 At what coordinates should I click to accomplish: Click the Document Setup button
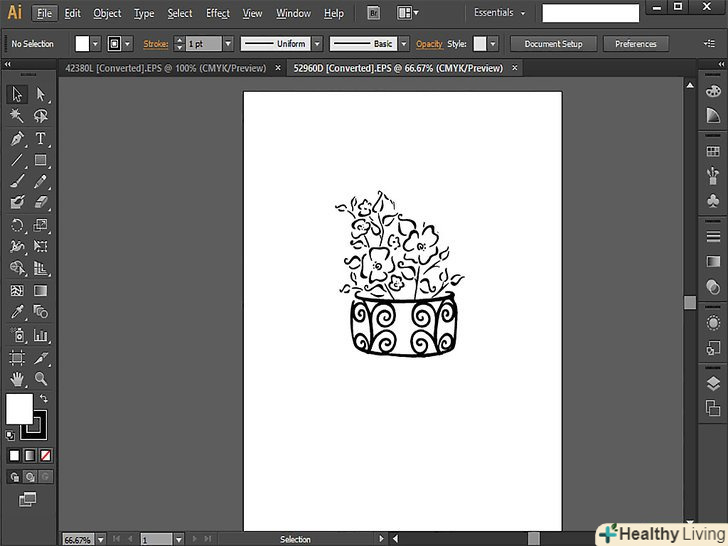553,44
